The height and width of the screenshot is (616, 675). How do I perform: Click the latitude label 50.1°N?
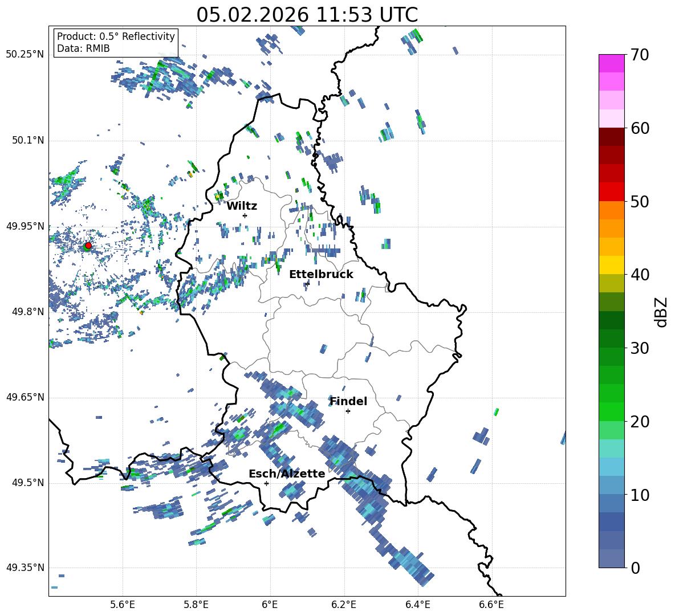[x=27, y=140]
